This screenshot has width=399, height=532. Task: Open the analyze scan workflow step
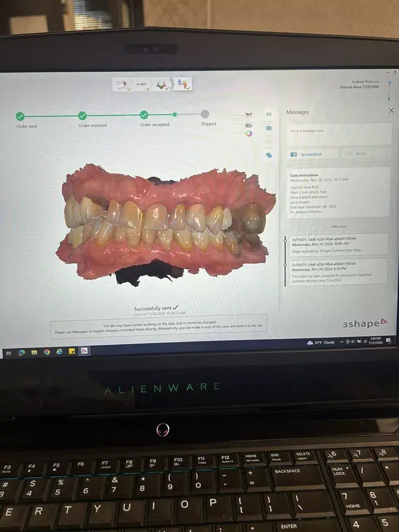coord(161,84)
